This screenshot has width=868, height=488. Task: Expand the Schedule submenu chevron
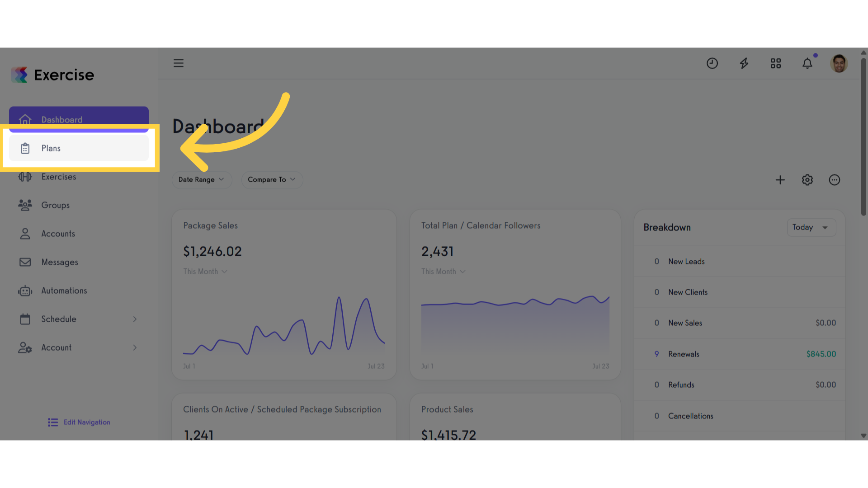135,319
